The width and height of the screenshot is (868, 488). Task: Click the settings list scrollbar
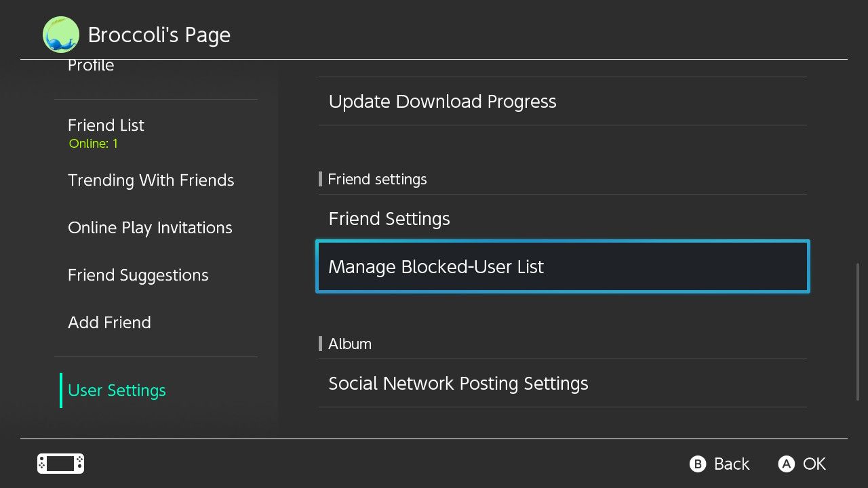(x=858, y=331)
